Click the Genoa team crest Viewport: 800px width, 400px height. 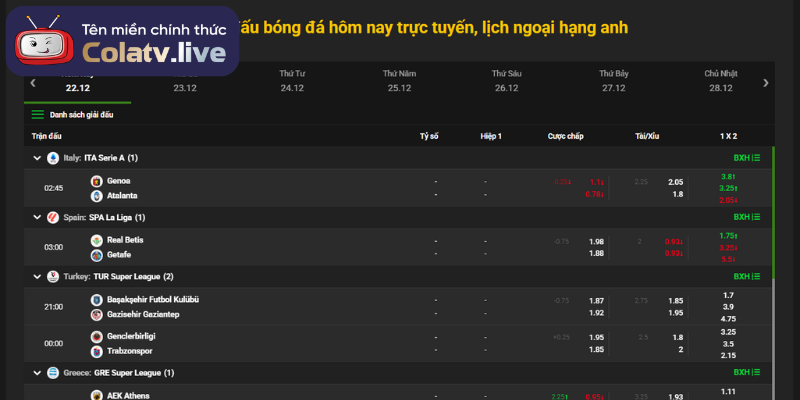(x=97, y=181)
